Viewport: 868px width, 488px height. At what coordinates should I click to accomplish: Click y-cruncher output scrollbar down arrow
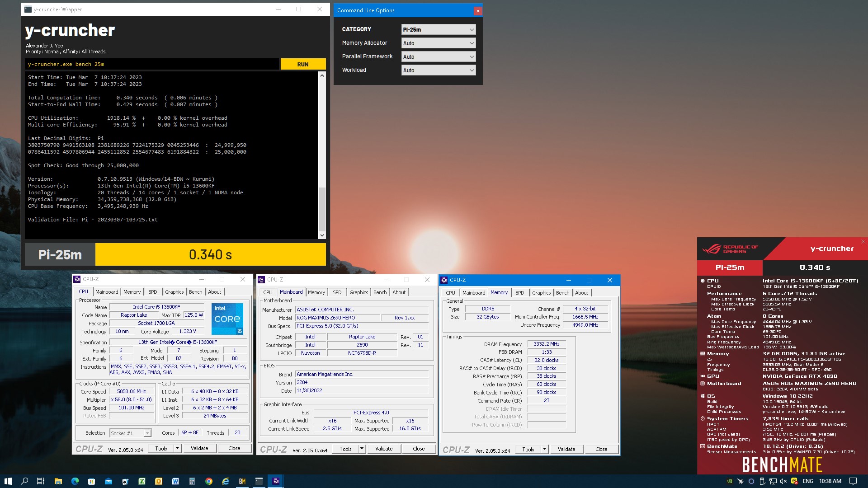tap(322, 235)
